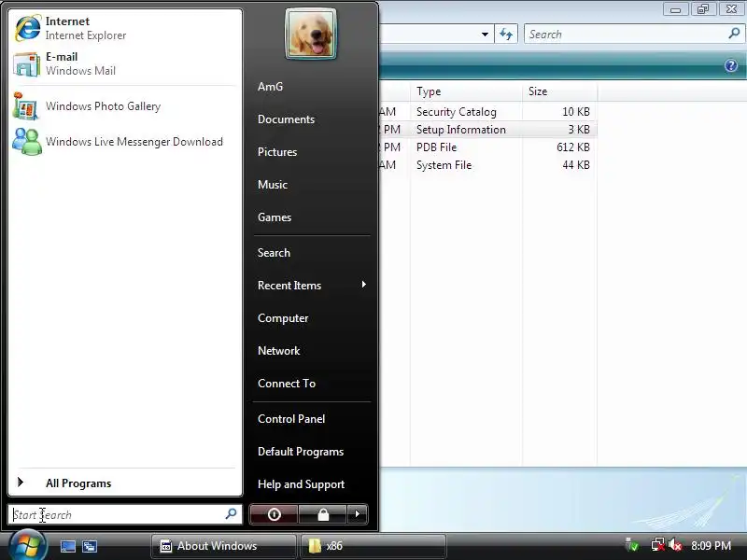Click the network disconnected tray icon
This screenshot has width=747, height=560.
coord(658,545)
